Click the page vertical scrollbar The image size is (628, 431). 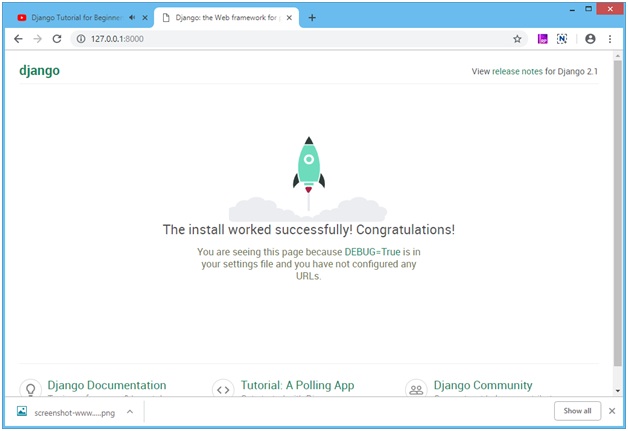pyautogui.click(x=618, y=212)
